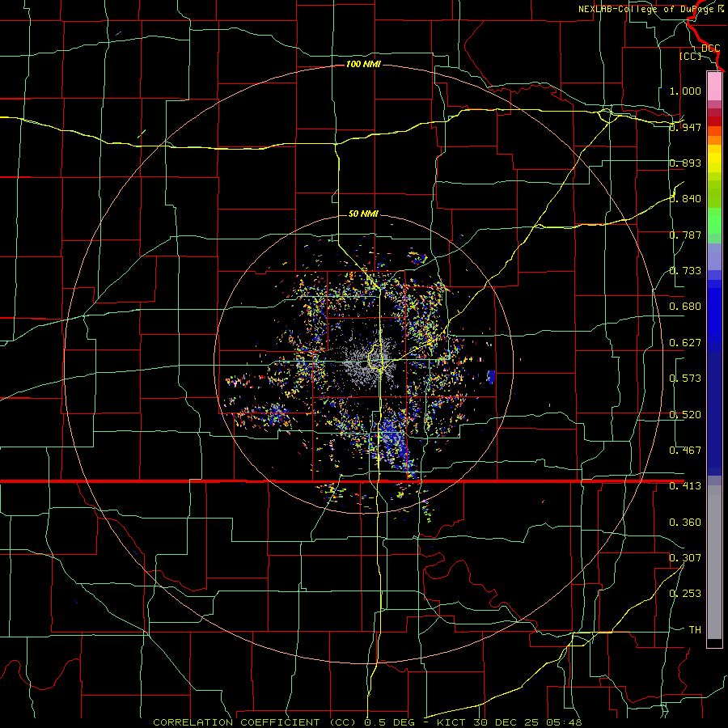728x728 pixels.
Task: Click the 0.840 scale value
Action: tap(685, 199)
